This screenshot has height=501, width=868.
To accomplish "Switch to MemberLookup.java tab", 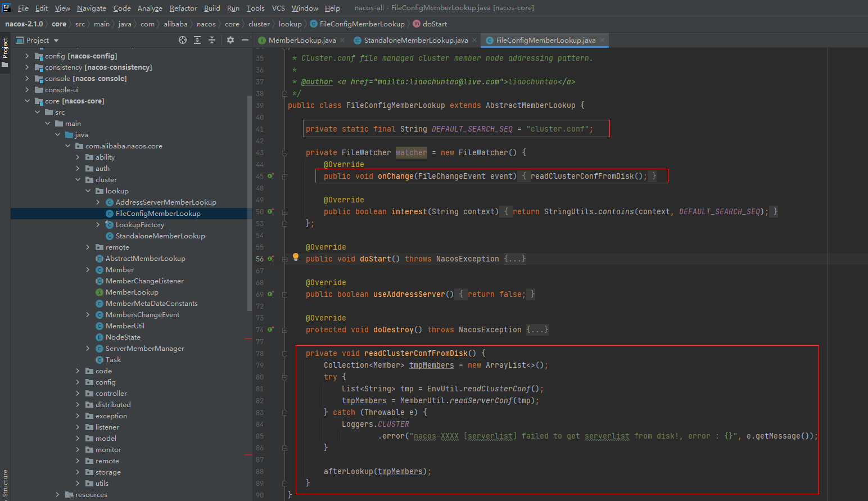I will pyautogui.click(x=297, y=40).
